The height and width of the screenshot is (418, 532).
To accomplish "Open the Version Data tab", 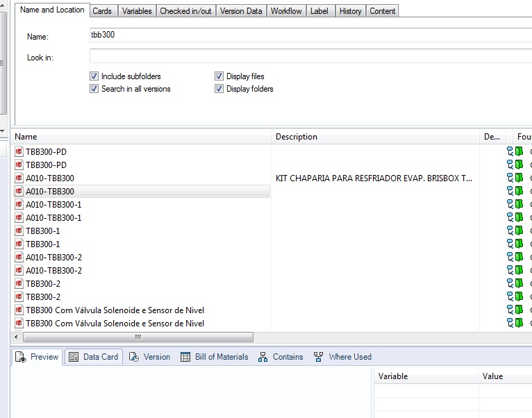I will pos(241,11).
